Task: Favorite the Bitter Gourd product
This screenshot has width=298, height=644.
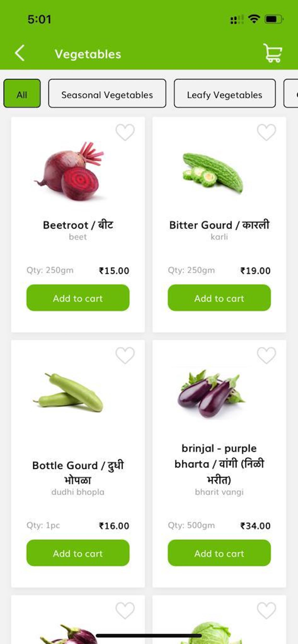Action: coord(266,133)
